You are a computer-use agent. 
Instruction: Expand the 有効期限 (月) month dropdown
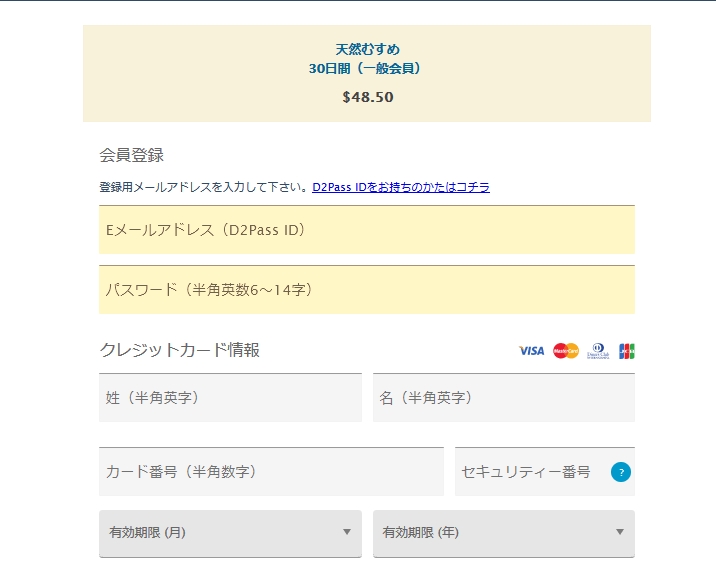(230, 533)
